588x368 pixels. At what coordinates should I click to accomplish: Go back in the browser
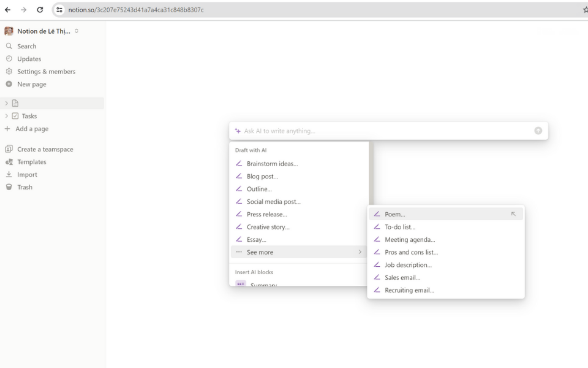click(7, 10)
